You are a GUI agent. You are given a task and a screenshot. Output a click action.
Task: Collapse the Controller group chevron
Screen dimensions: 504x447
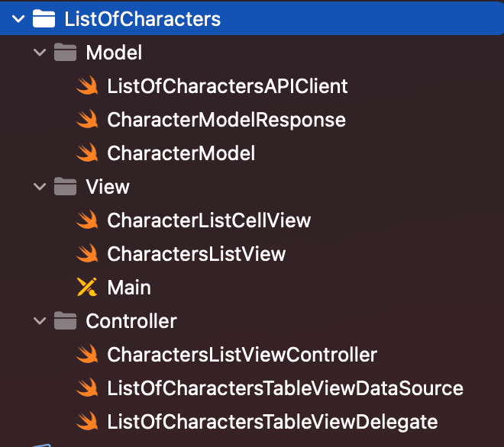point(40,321)
